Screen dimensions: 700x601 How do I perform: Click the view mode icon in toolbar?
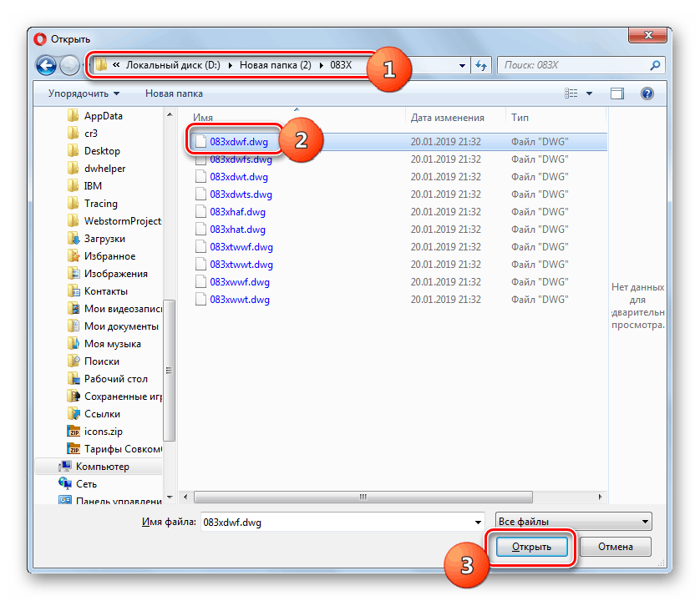[571, 93]
